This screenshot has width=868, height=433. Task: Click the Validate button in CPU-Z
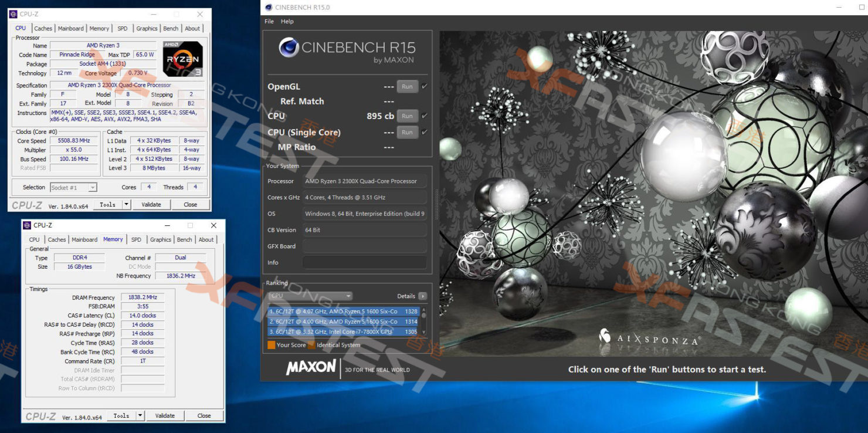coord(151,204)
